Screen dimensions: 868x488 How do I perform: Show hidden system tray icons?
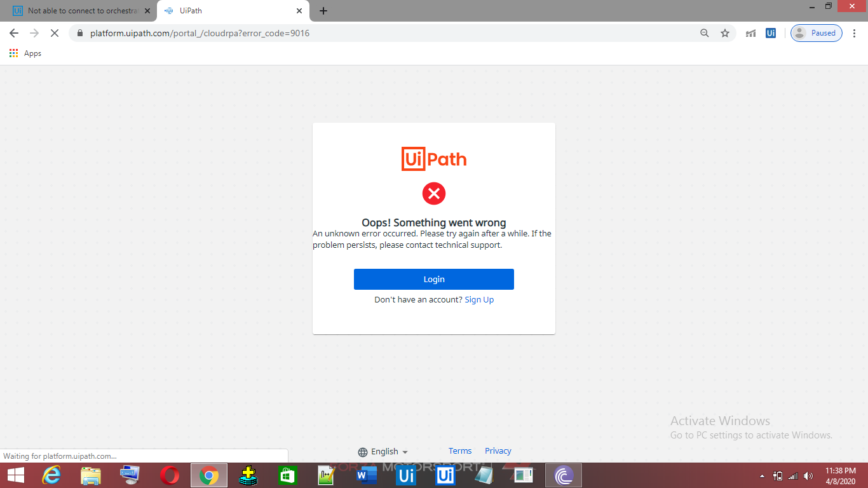click(x=763, y=476)
